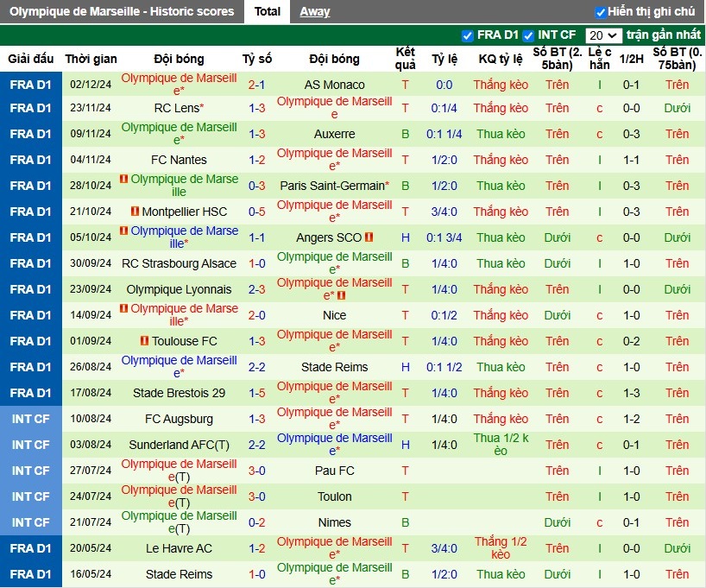Screen dimensions: 706x588
Task: Click the odds 0:1 1/2 in Stade Reims row
Action: click(x=444, y=367)
